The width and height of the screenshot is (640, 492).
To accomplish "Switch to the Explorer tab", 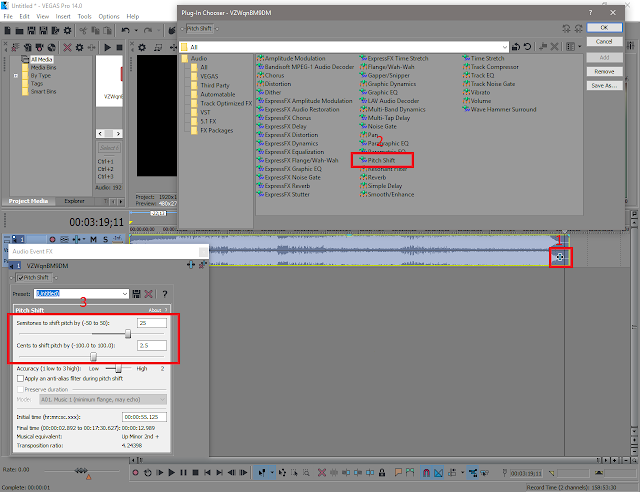I will coord(74,201).
